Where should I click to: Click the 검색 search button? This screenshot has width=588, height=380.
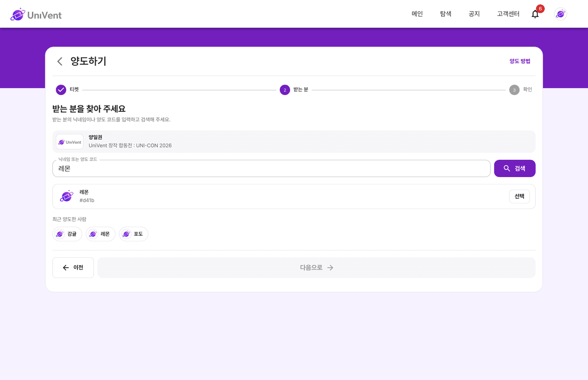click(x=515, y=168)
